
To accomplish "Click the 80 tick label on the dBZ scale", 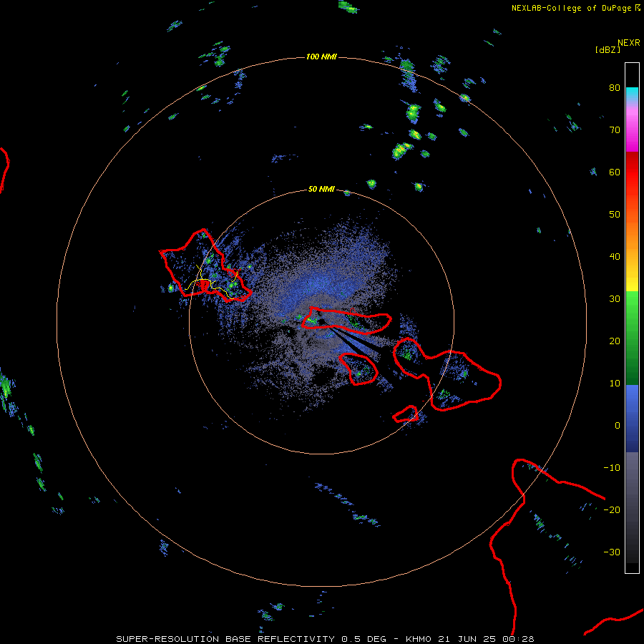I will tap(615, 88).
